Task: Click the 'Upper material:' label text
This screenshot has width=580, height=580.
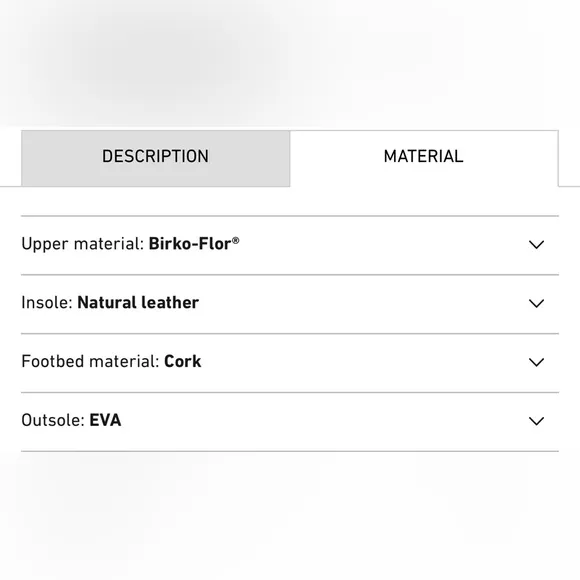Action: coord(82,244)
